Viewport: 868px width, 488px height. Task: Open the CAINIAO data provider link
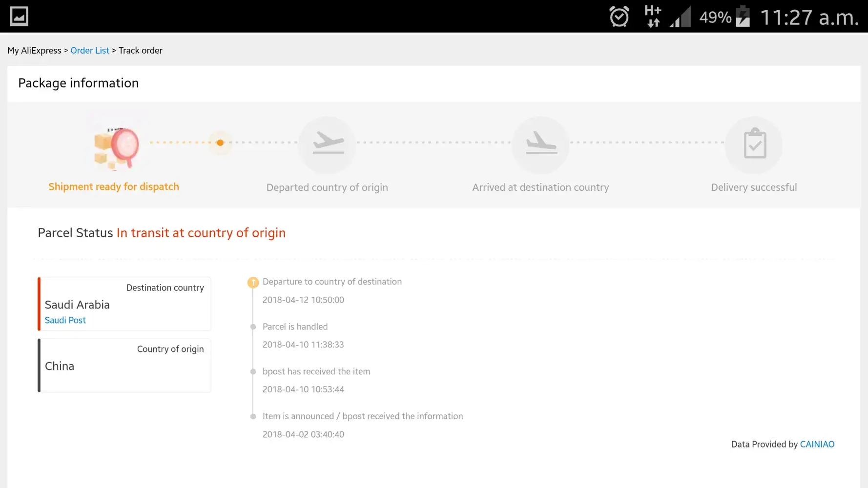[817, 444]
